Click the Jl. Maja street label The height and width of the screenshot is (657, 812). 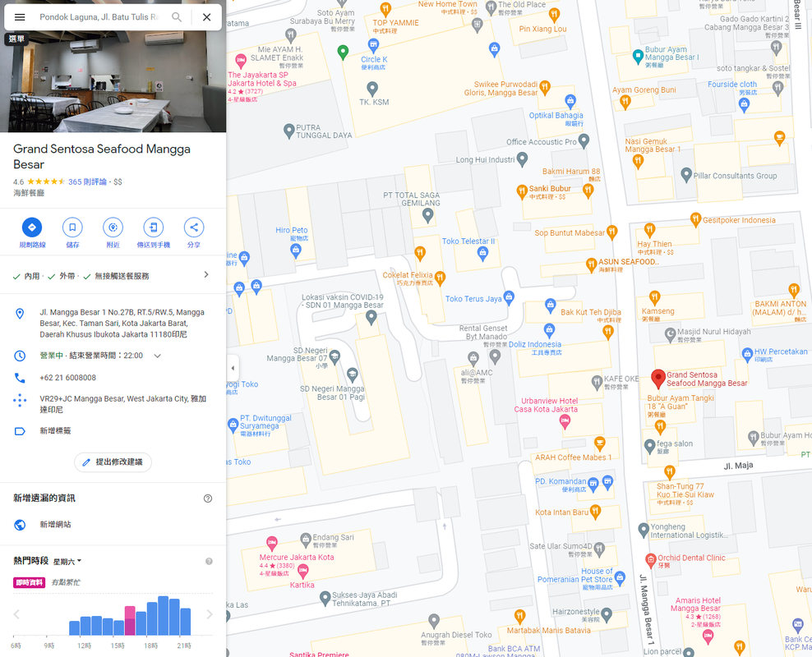pyautogui.click(x=738, y=466)
